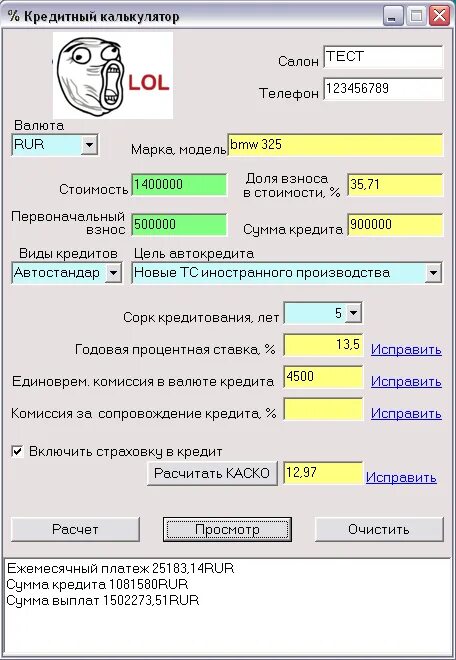Click the Салон input field
This screenshot has height=660, width=456.
click(x=383, y=57)
